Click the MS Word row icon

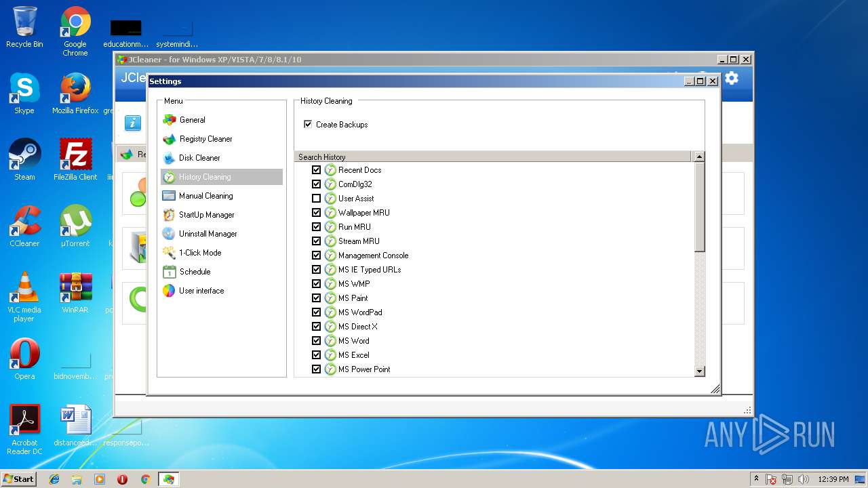(x=330, y=341)
